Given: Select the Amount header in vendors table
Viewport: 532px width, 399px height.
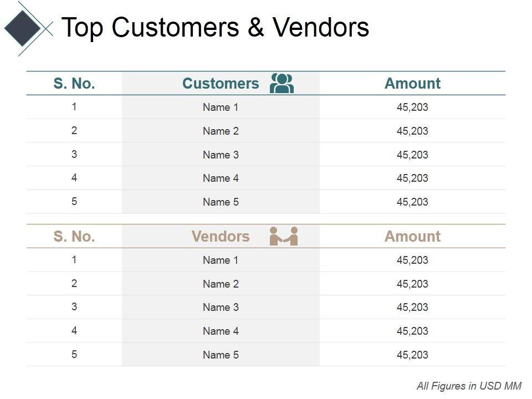Looking at the screenshot, I should coord(412,237).
